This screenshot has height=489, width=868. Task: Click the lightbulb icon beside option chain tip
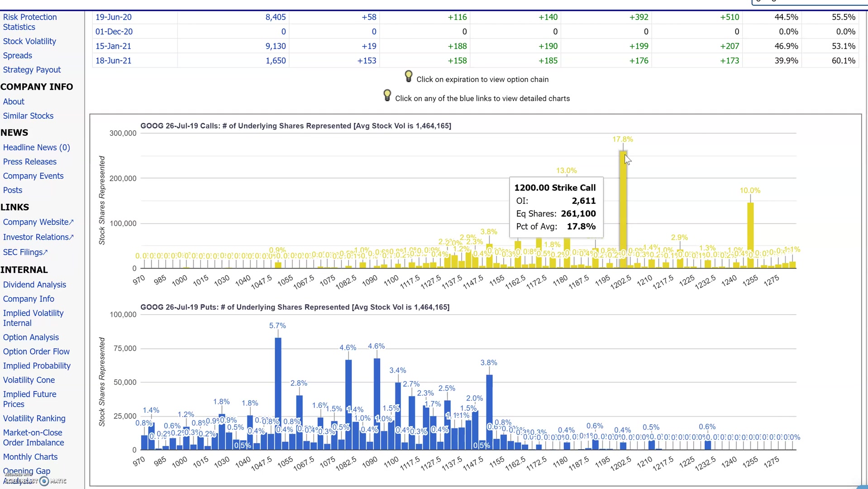(x=408, y=77)
